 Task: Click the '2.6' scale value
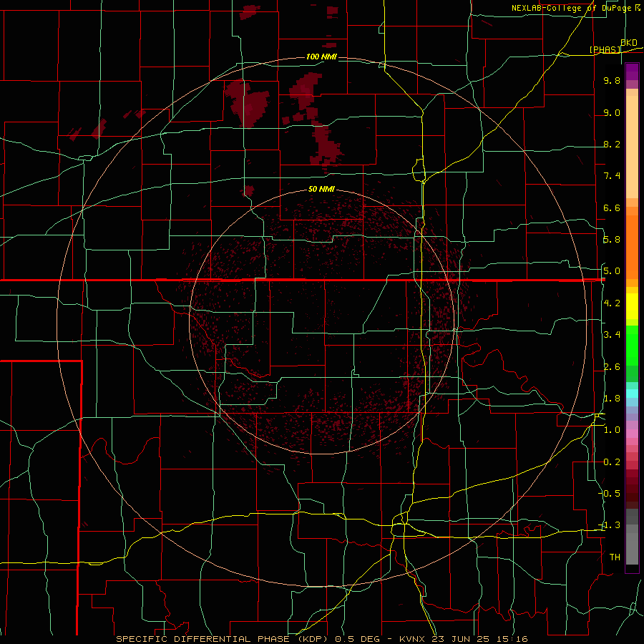coord(612,367)
